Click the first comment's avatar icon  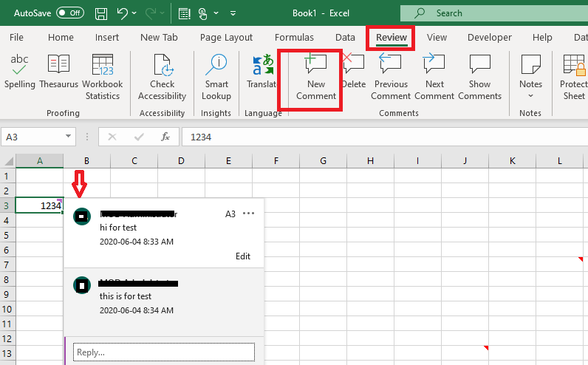tap(82, 216)
